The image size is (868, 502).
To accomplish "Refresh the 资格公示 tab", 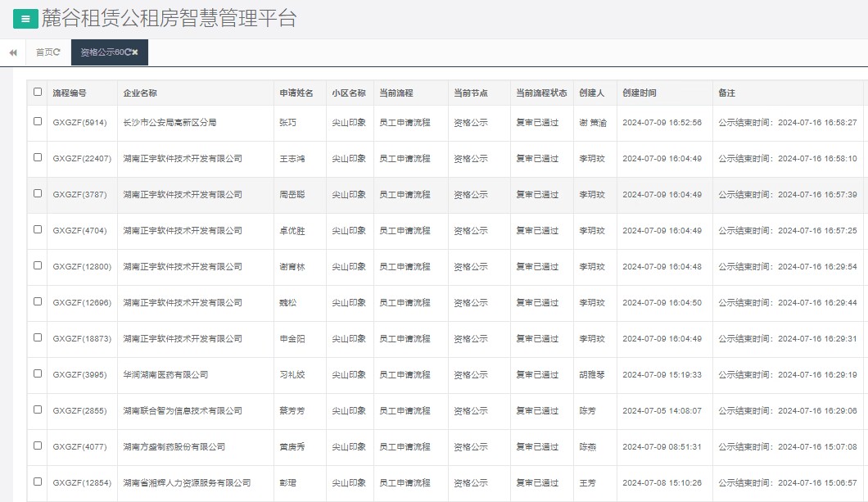I will (127, 52).
